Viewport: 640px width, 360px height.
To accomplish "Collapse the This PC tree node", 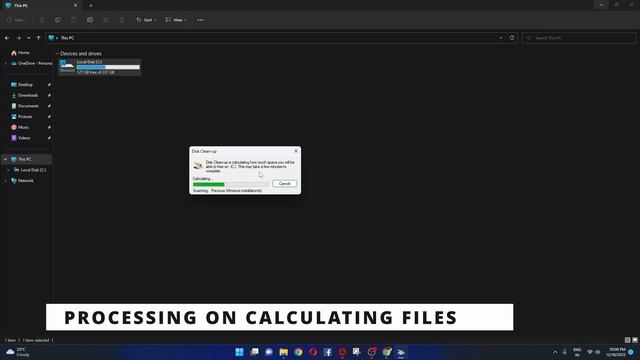I will [x=6, y=159].
